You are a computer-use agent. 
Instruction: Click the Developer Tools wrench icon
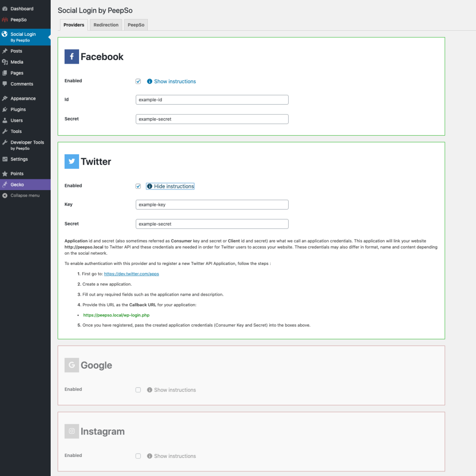5,142
